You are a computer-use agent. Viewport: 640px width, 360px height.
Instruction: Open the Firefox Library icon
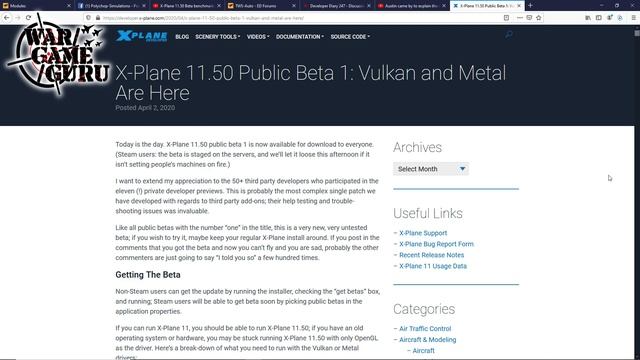(588, 18)
